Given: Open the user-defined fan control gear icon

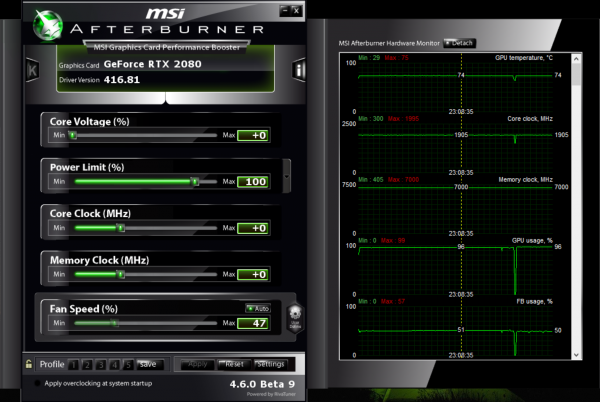Looking at the screenshot, I should click(295, 319).
